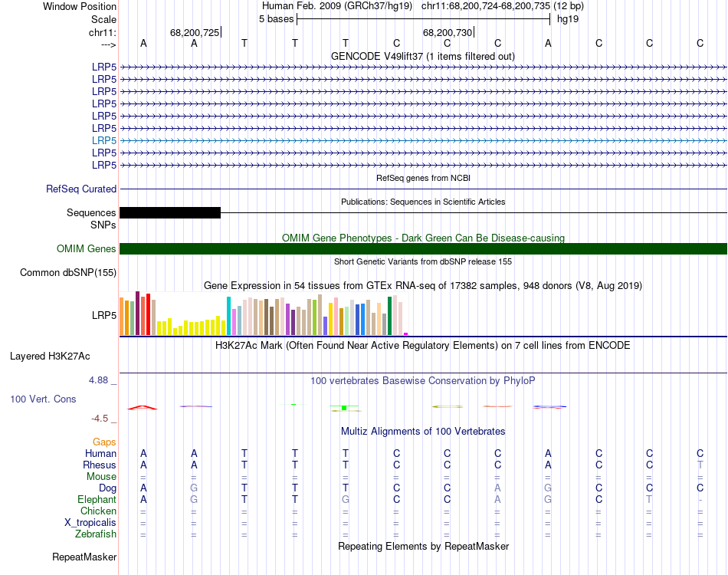Click the 'Mouse' alignment row label
728x575 pixels.
(x=101, y=477)
